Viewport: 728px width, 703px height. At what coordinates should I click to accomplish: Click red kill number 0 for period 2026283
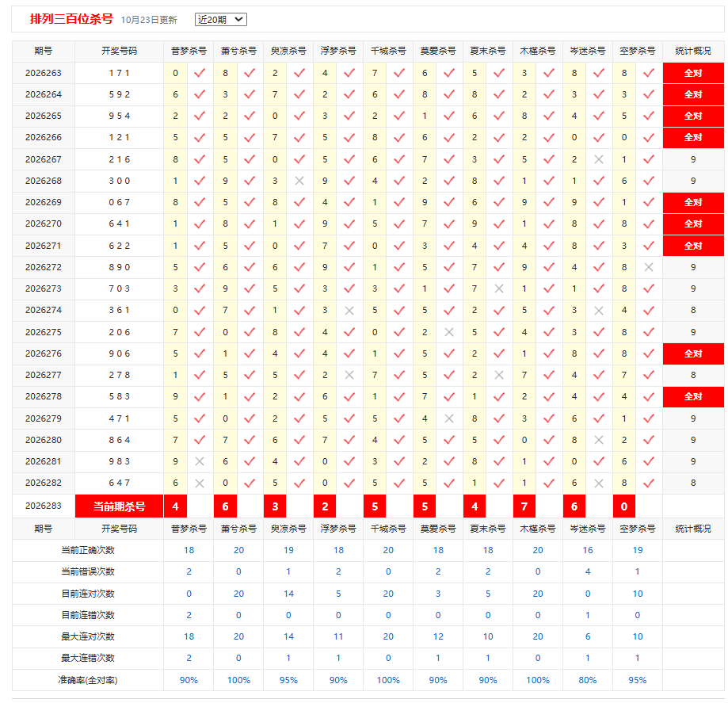tap(624, 506)
